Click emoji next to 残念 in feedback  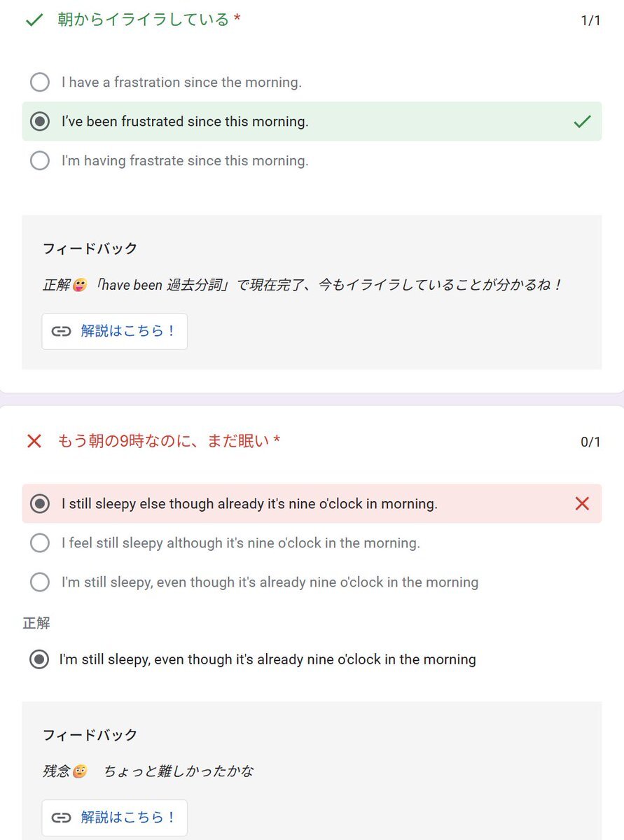[80, 771]
